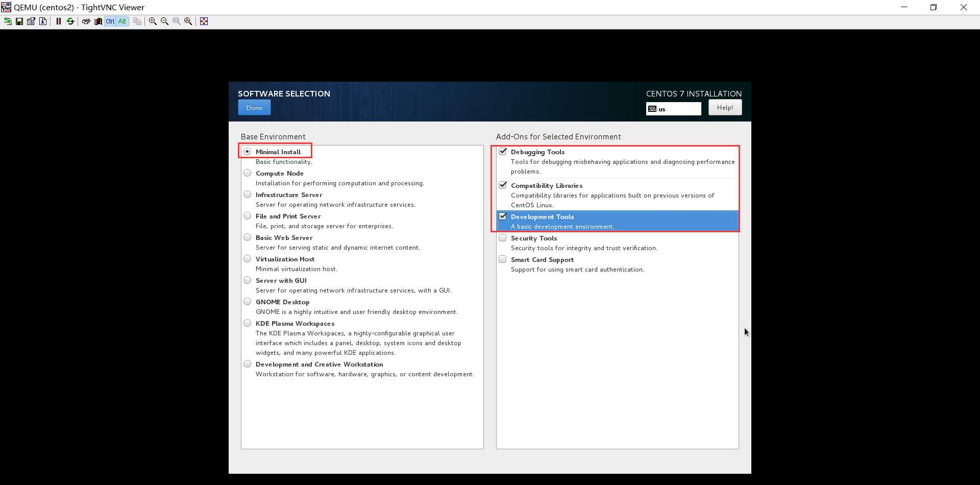Click the 'CENTOS 7 INSTALLATION' label
Image resolution: width=980 pixels, height=485 pixels.
coord(694,94)
